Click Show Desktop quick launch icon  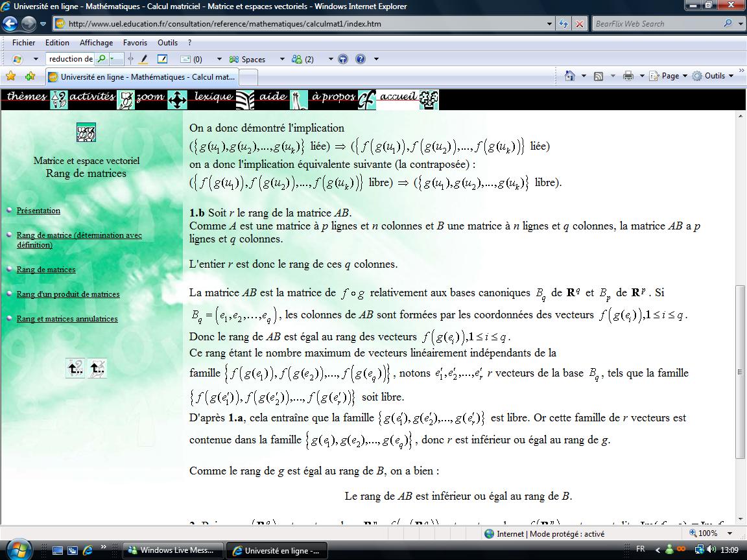click(x=58, y=550)
